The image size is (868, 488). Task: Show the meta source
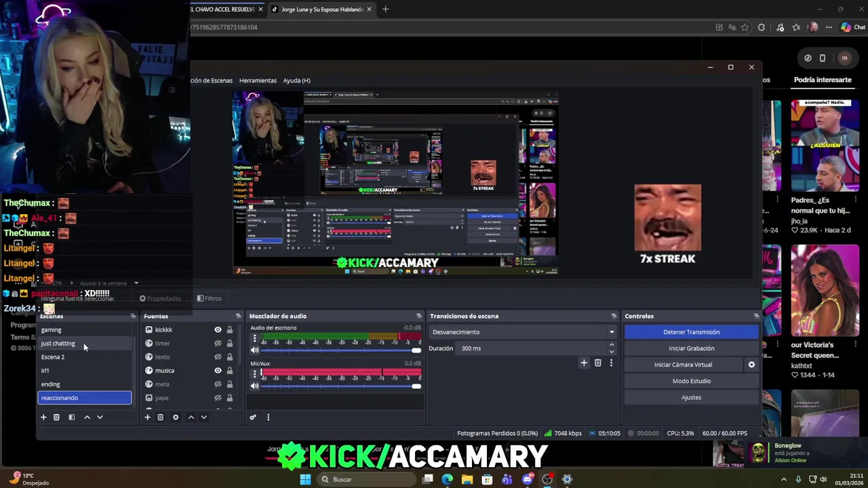pyautogui.click(x=218, y=384)
